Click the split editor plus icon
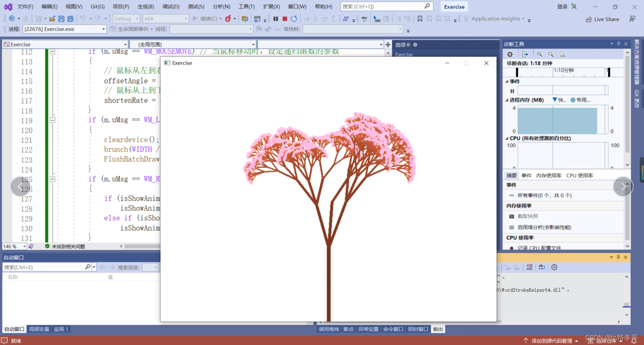The image size is (644, 345). (x=388, y=45)
